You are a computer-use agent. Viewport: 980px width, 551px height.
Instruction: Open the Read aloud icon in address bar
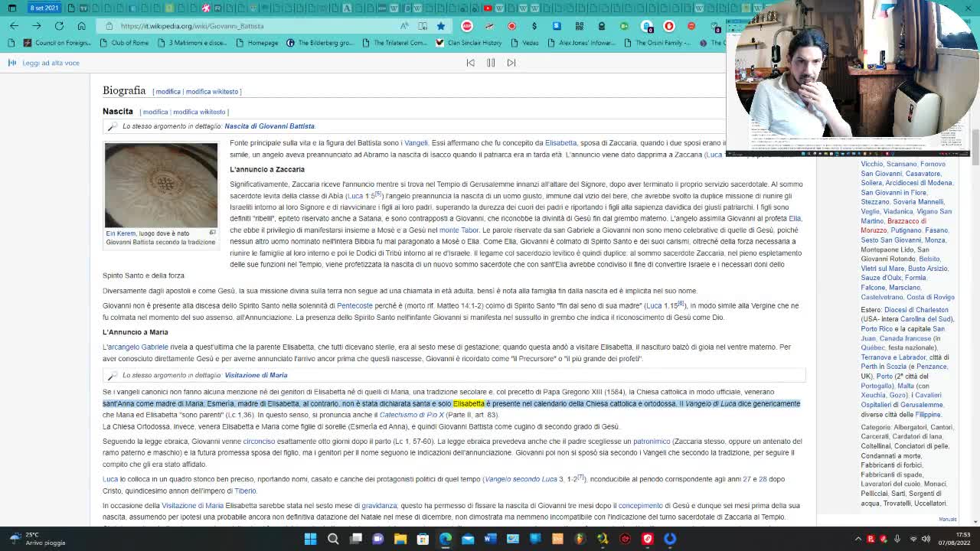tap(404, 26)
